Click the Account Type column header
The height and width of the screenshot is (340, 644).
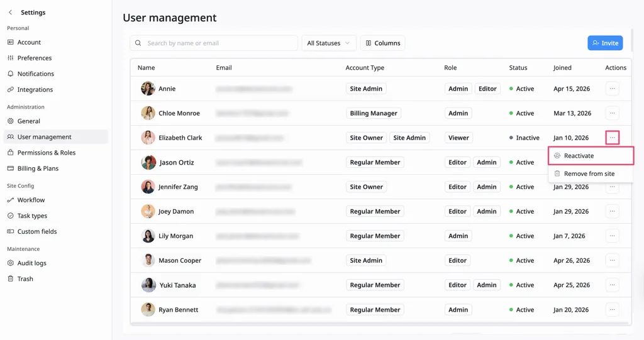pos(365,68)
